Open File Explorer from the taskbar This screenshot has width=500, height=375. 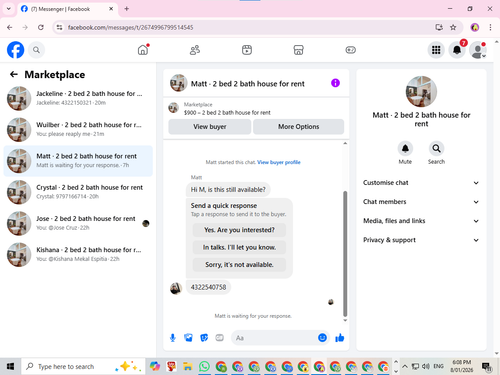(188, 367)
